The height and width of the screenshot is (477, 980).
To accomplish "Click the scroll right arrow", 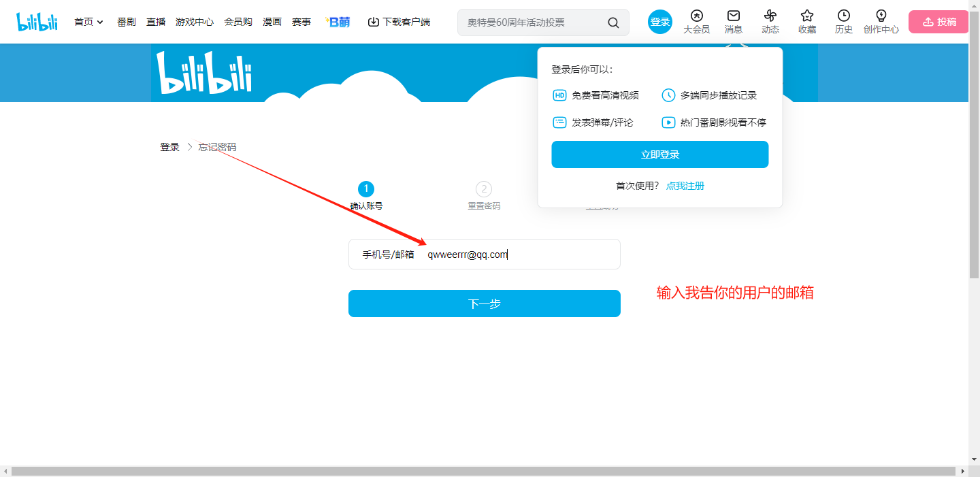I will coord(962,471).
